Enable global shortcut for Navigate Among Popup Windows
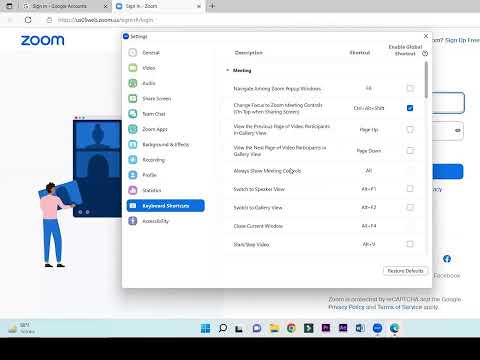Image resolution: width=480 pixels, height=360 pixels. click(410, 88)
